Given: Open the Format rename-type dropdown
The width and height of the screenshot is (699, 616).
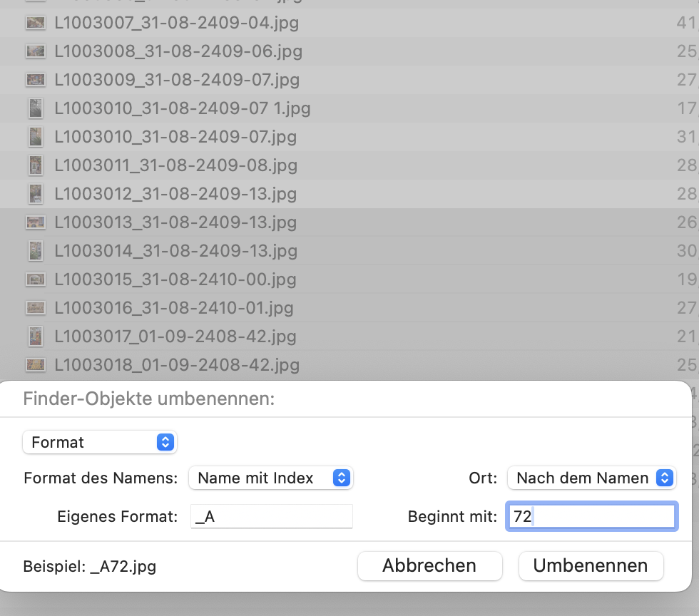Looking at the screenshot, I should [100, 442].
